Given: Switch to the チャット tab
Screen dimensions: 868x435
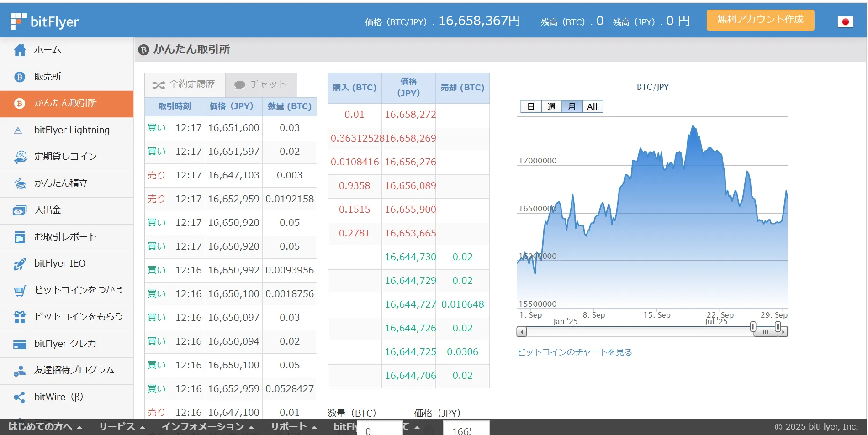Looking at the screenshot, I should click(261, 84).
